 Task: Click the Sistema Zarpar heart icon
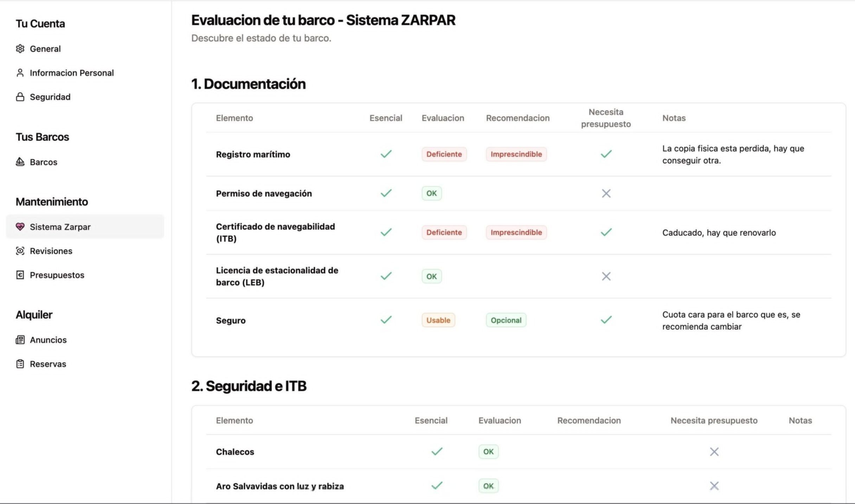(x=20, y=227)
